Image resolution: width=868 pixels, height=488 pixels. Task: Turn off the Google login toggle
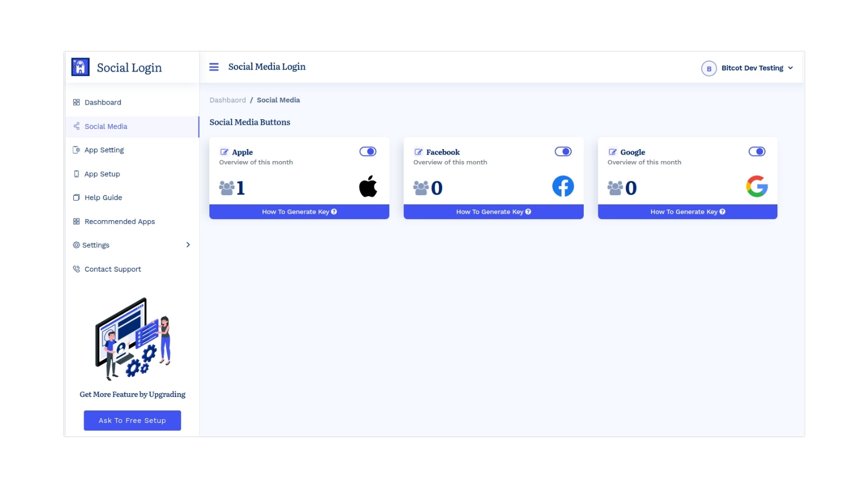point(757,152)
